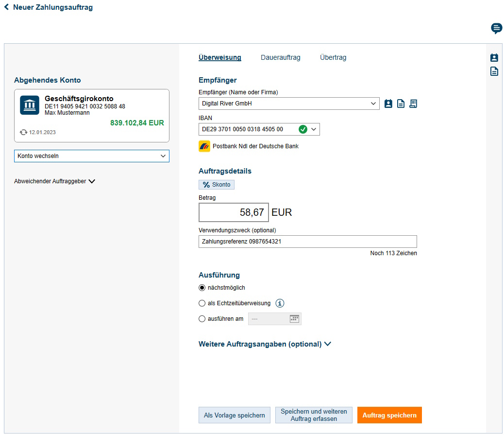Image resolution: width=504 pixels, height=435 pixels.
Task: Expand Abweichender Auftraggeber section
Action: pyautogui.click(x=55, y=181)
